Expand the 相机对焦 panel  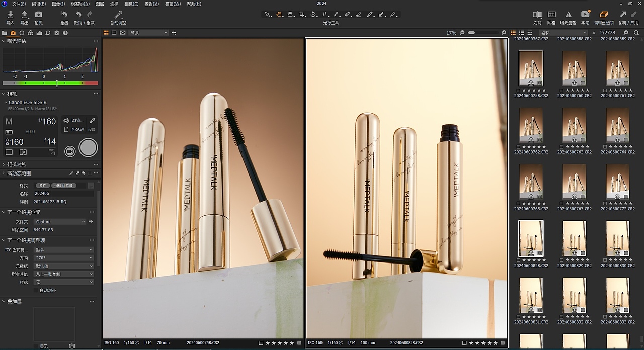(4, 164)
